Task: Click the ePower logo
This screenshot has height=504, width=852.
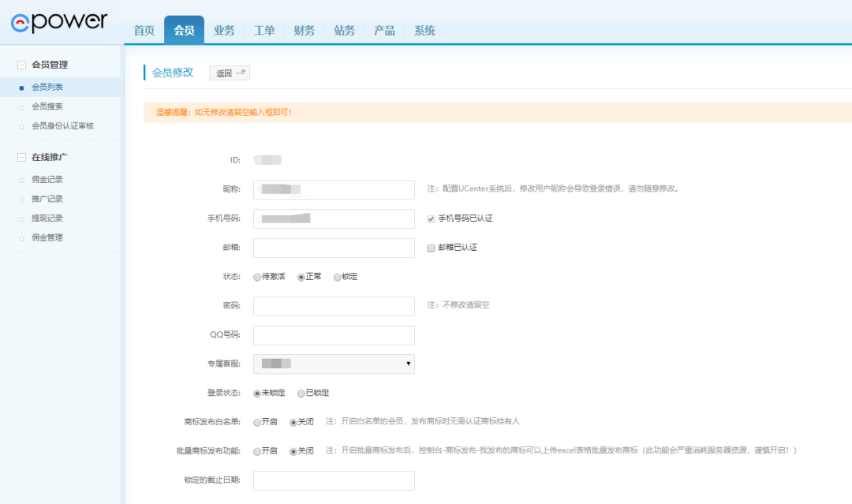Action: point(59,23)
